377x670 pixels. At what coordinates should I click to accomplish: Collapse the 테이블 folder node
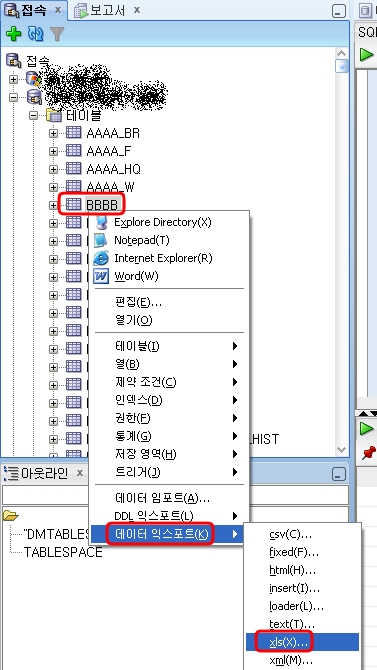click(x=33, y=115)
